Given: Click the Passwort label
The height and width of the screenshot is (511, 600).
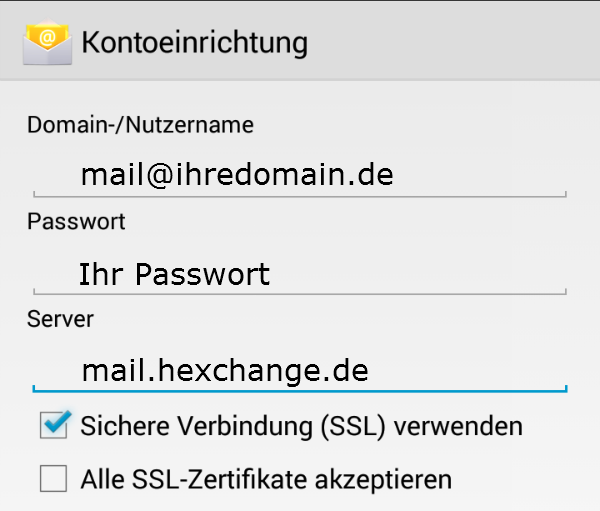Looking at the screenshot, I should point(76,222).
